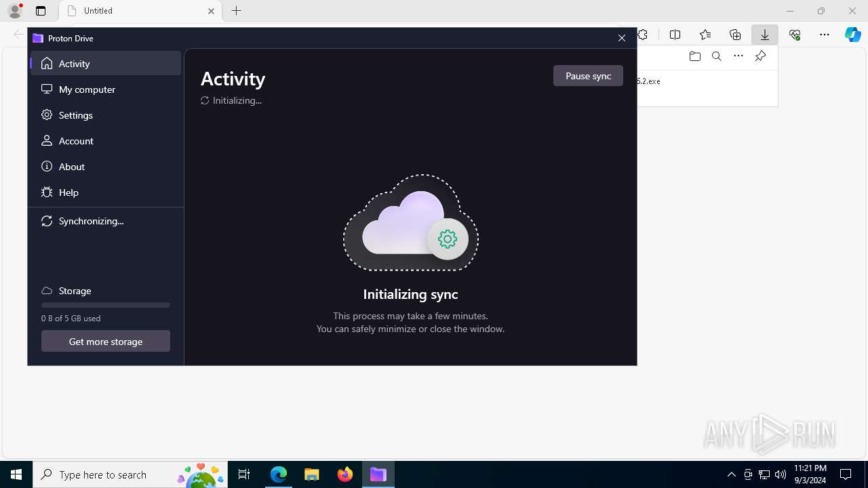Search downloads via magnifier icon

click(x=716, y=56)
